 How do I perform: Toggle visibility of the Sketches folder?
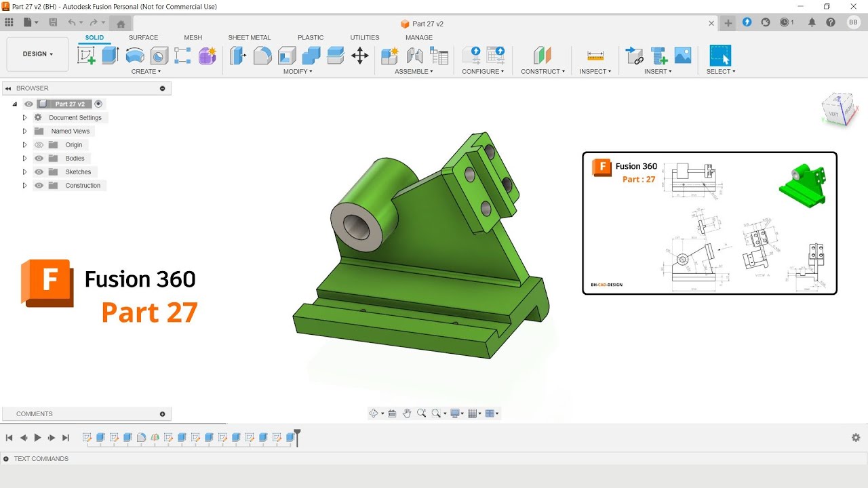pyautogui.click(x=39, y=172)
